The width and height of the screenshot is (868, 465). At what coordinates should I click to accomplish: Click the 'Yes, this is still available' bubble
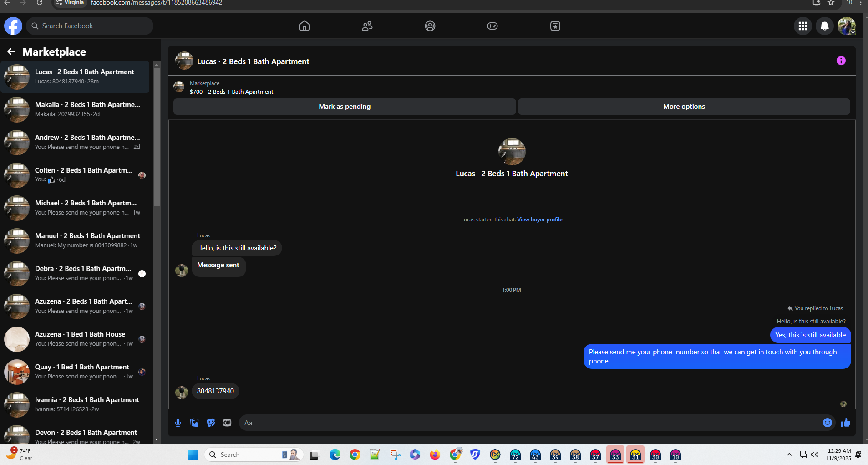click(810, 335)
